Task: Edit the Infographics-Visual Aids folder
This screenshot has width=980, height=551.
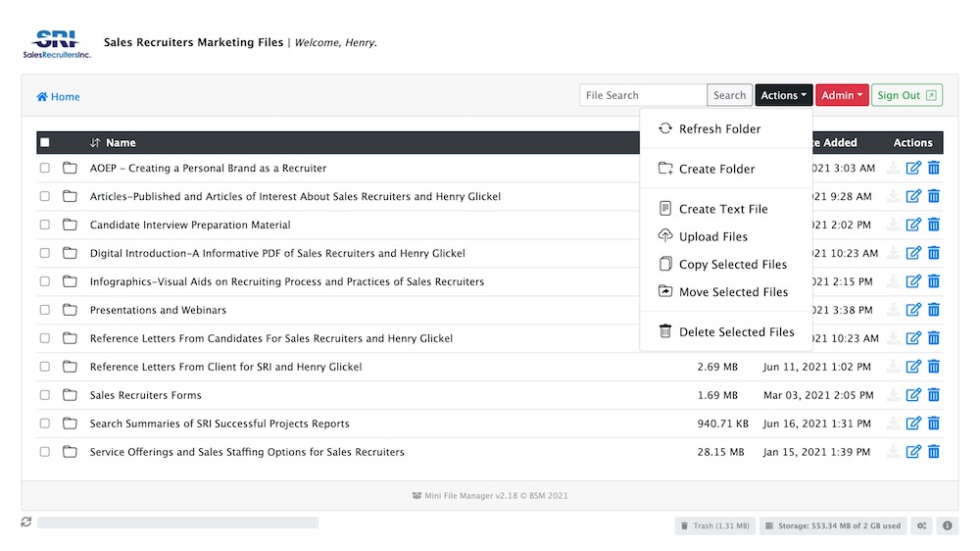Action: tap(913, 281)
